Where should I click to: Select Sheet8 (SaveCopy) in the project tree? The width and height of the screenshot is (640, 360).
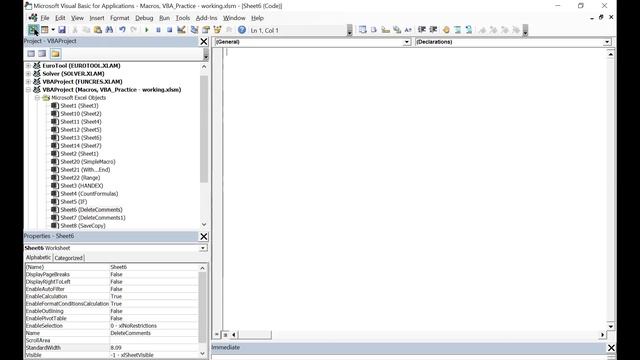(x=82, y=226)
